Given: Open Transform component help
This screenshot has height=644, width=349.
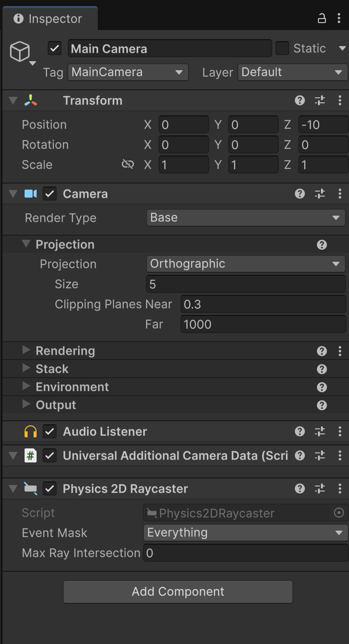Looking at the screenshot, I should click(300, 100).
